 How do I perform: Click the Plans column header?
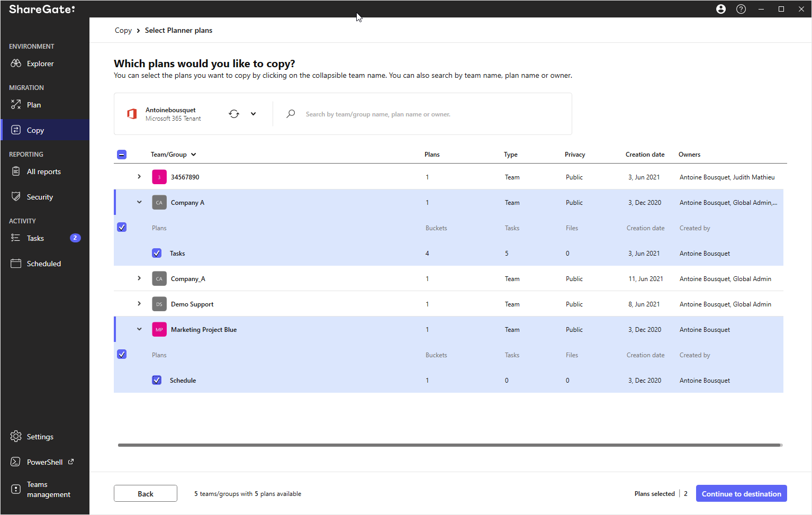[x=432, y=155]
